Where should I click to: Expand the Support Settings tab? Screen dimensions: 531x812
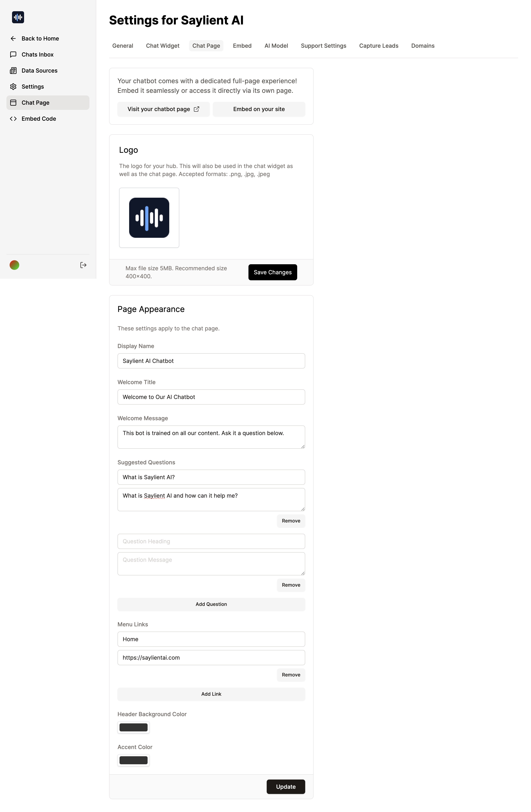(324, 46)
